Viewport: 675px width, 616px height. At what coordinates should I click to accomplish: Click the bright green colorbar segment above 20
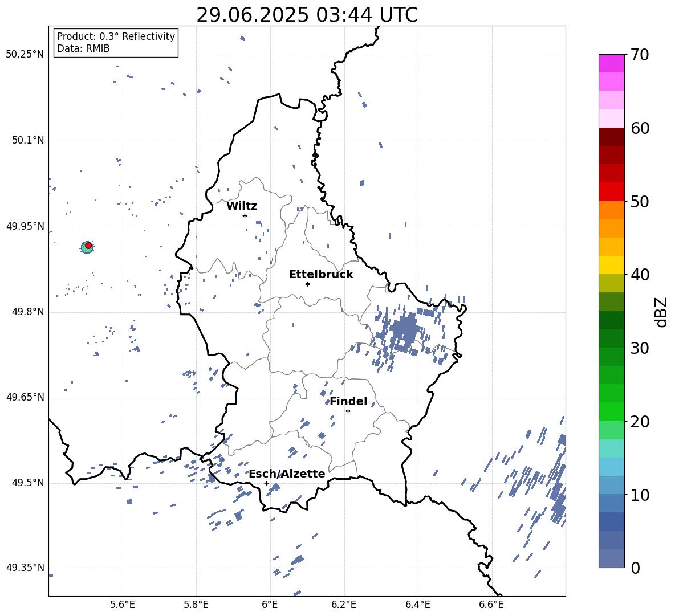(611, 411)
